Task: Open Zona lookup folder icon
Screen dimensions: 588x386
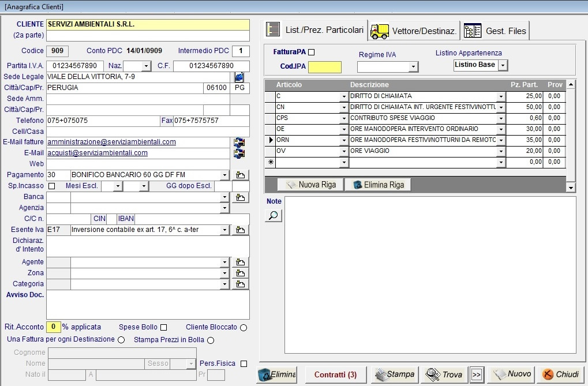Action: click(241, 273)
